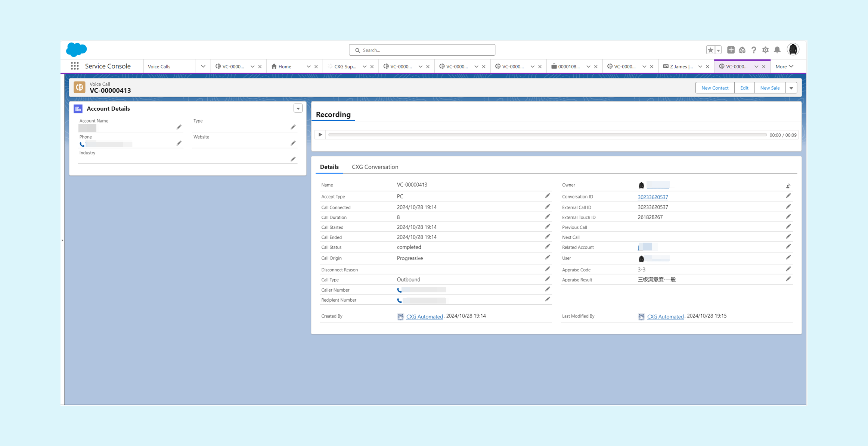This screenshot has height=446, width=868.
Task: Close the Home tab
Action: pos(316,67)
